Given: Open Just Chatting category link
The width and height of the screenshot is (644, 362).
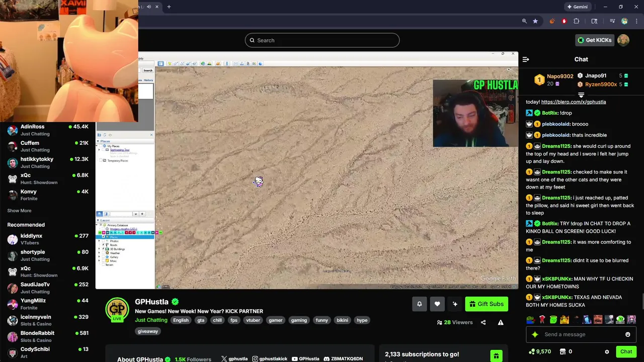Looking at the screenshot, I should pos(151,320).
